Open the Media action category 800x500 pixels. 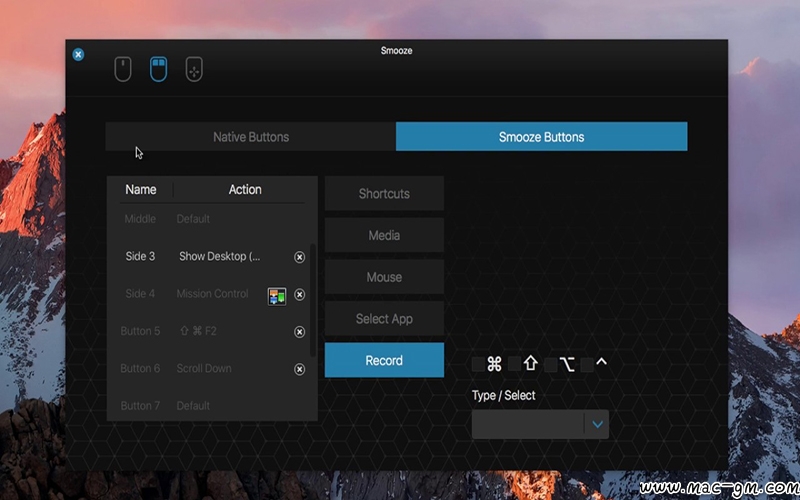384,235
